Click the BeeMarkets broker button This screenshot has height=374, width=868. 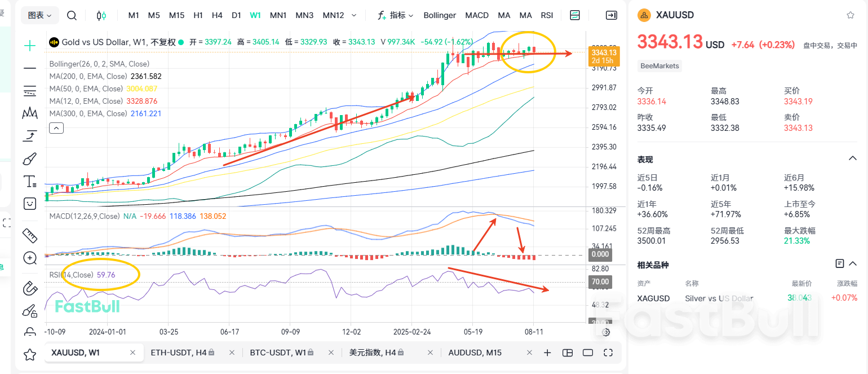coord(659,66)
